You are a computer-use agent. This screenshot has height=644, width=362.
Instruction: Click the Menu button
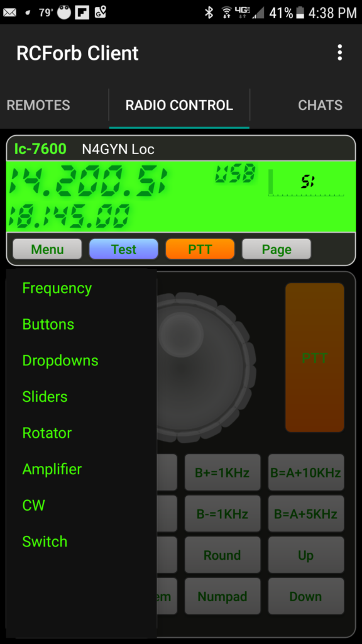pyautogui.click(x=47, y=249)
